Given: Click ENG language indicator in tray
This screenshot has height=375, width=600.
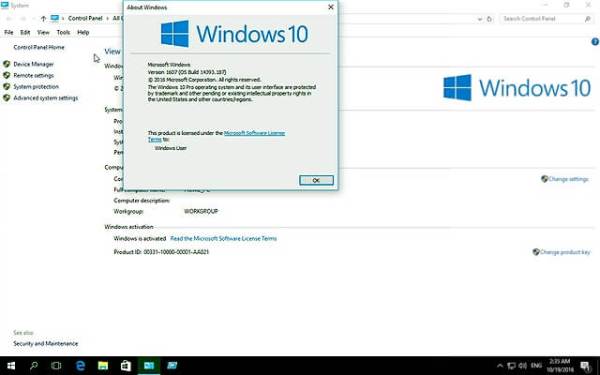Looking at the screenshot, I should point(536,366).
